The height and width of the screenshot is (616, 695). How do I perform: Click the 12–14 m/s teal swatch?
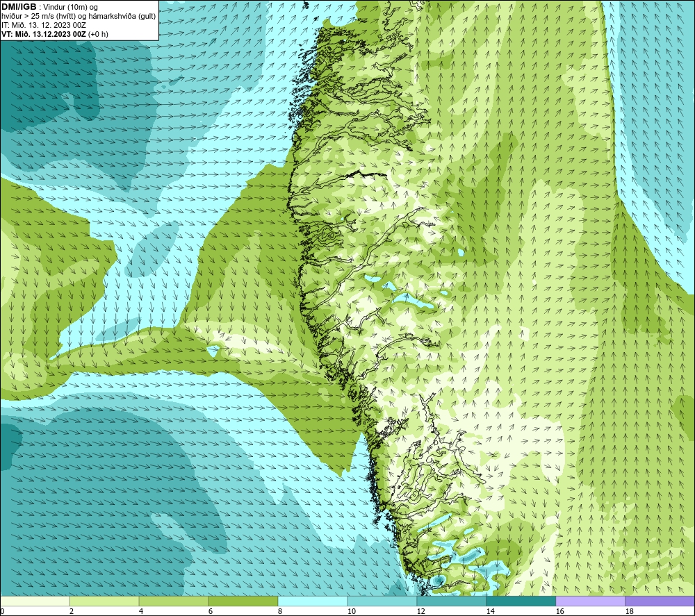(x=451, y=601)
